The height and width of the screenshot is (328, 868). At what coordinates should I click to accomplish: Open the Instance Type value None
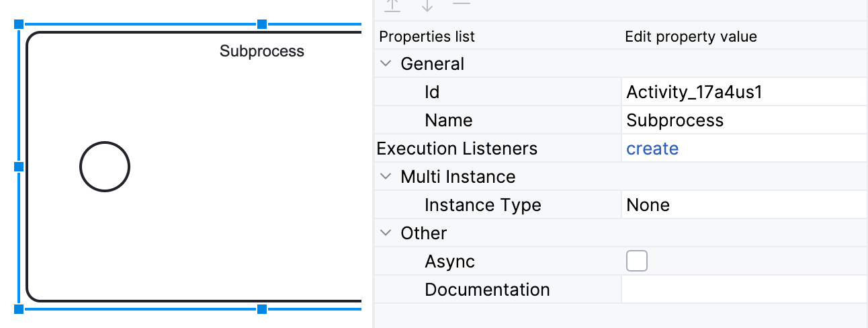click(742, 205)
